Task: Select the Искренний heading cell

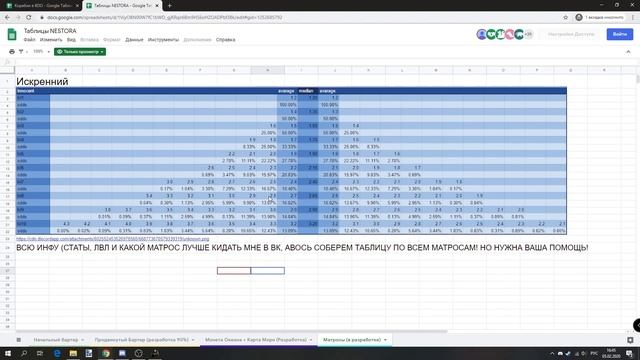Action: pyautogui.click(x=42, y=81)
